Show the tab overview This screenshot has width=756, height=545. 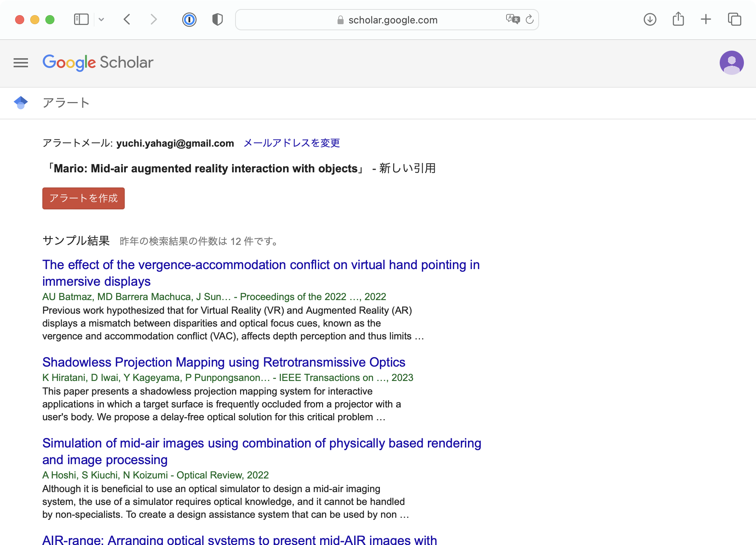tap(734, 19)
